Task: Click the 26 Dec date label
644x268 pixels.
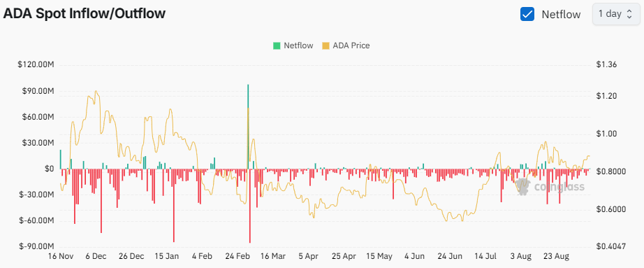Action: 131,257
